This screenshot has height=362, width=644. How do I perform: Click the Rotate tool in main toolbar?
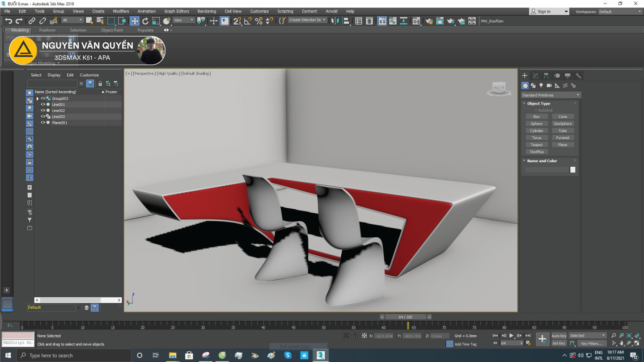tap(145, 21)
